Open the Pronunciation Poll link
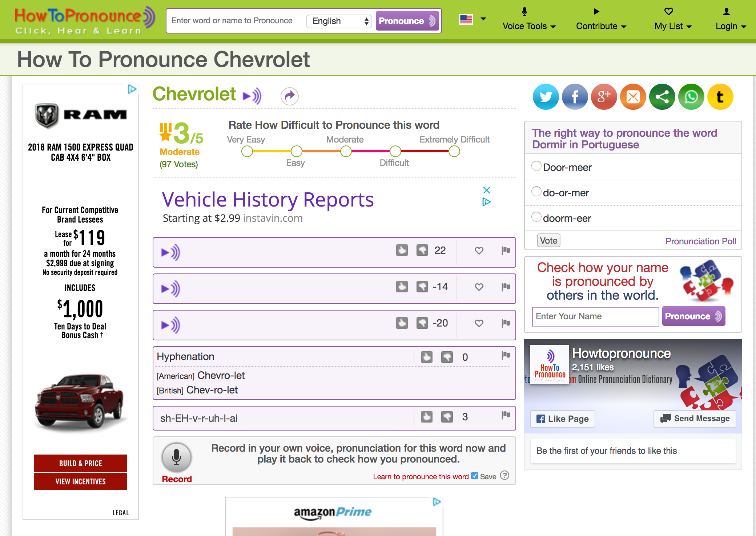The width and height of the screenshot is (756, 536). pyautogui.click(x=700, y=241)
